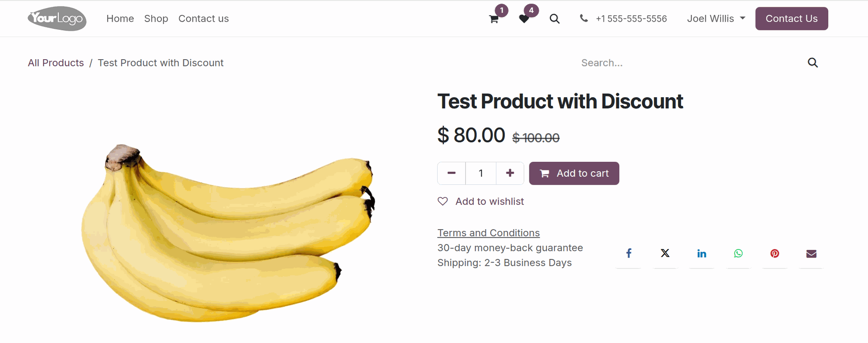Share the product on Facebook
Screen dimensions: 868x343
click(628, 253)
